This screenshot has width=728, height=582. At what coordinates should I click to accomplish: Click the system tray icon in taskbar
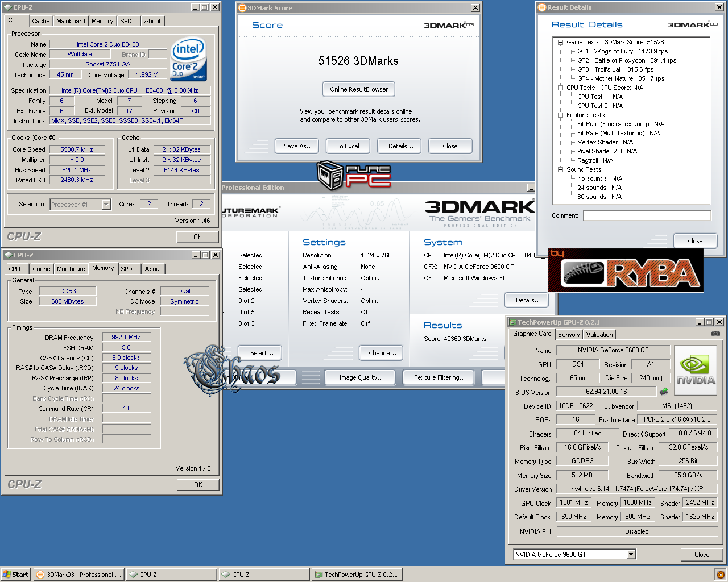coord(720,575)
